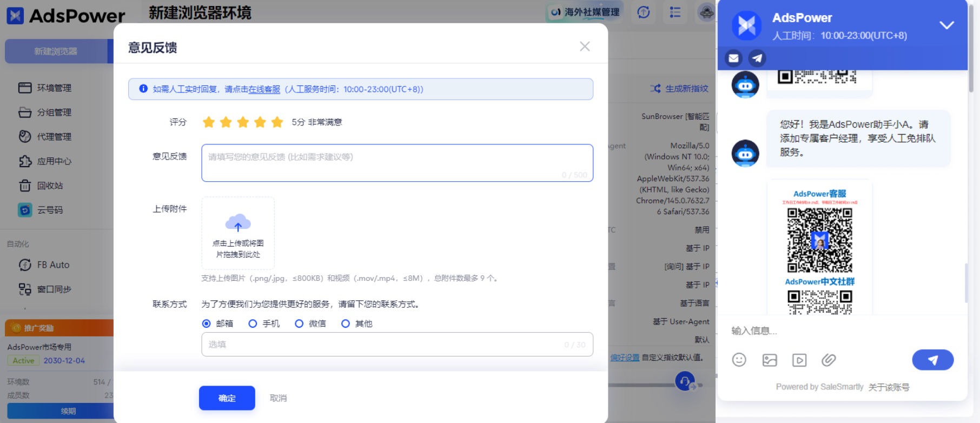Click the refresh update icon in header
This screenshot has height=423, width=980.
point(644,12)
